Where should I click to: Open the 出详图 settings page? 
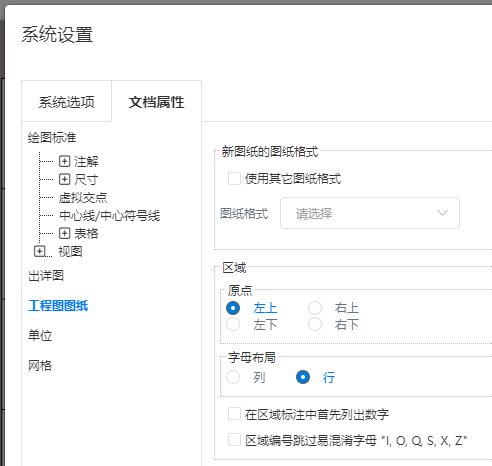46,276
